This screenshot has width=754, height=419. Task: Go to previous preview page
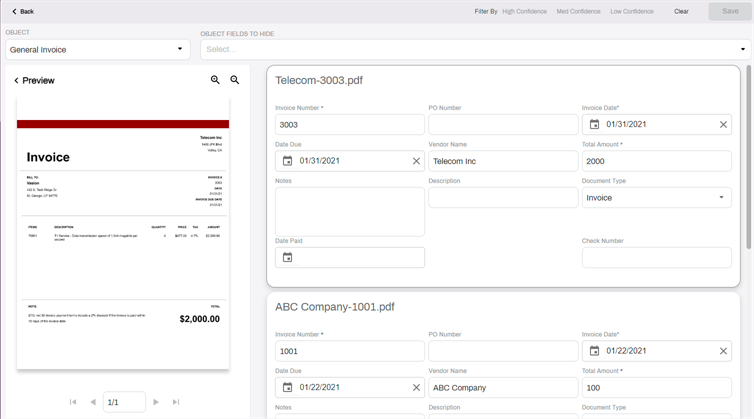[93, 402]
